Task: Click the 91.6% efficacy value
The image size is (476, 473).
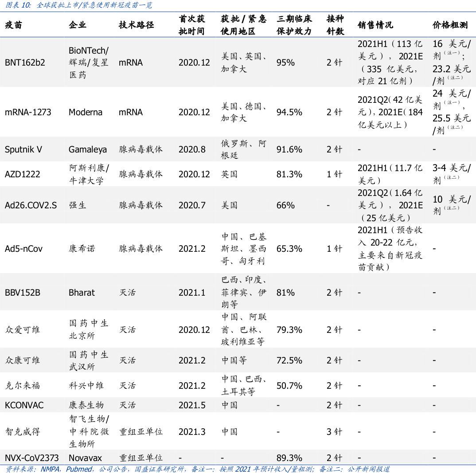Action: click(x=289, y=149)
